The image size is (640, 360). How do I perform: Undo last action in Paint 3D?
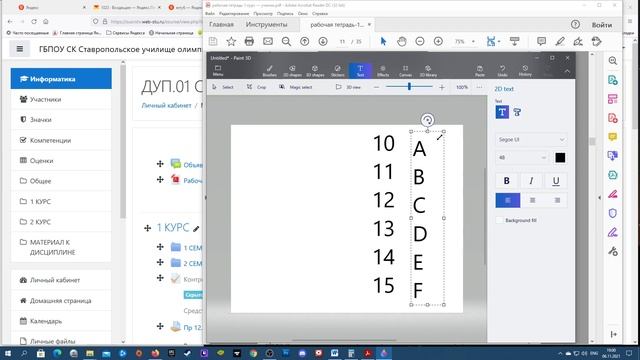502,71
